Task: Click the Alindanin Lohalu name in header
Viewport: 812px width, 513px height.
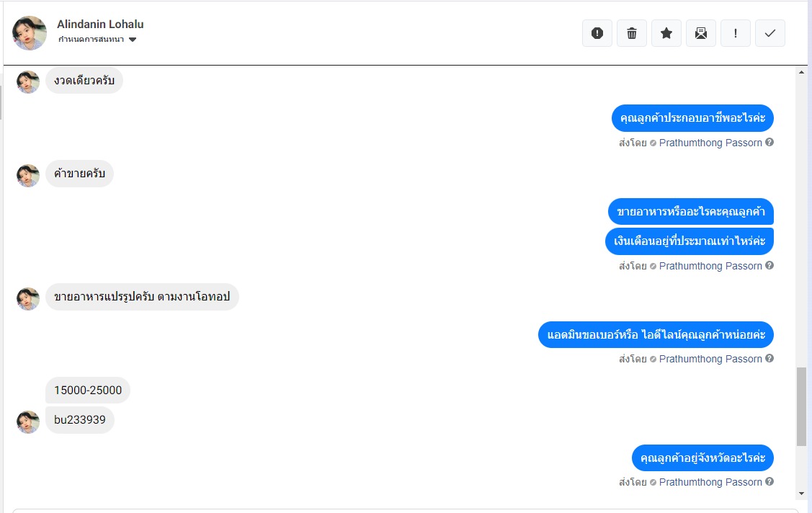Action: [x=100, y=24]
